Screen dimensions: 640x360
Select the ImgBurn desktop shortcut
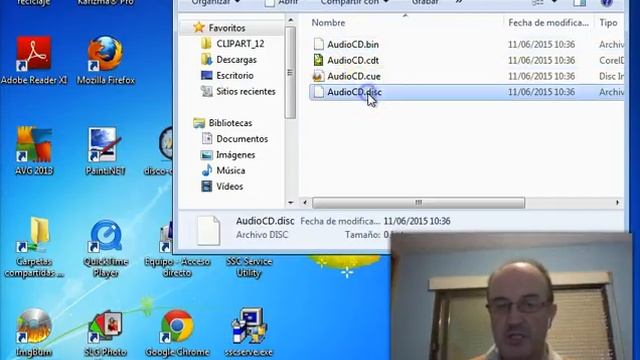(34, 332)
